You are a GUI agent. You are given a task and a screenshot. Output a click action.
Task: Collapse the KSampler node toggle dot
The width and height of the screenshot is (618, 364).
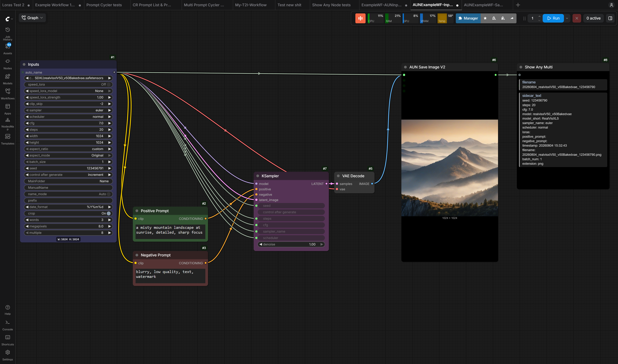[257, 176]
